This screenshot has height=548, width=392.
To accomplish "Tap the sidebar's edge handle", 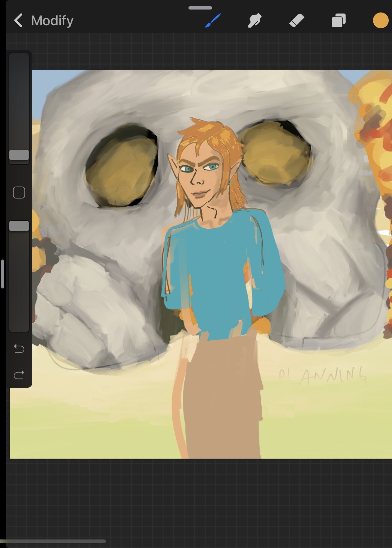I will (3, 274).
